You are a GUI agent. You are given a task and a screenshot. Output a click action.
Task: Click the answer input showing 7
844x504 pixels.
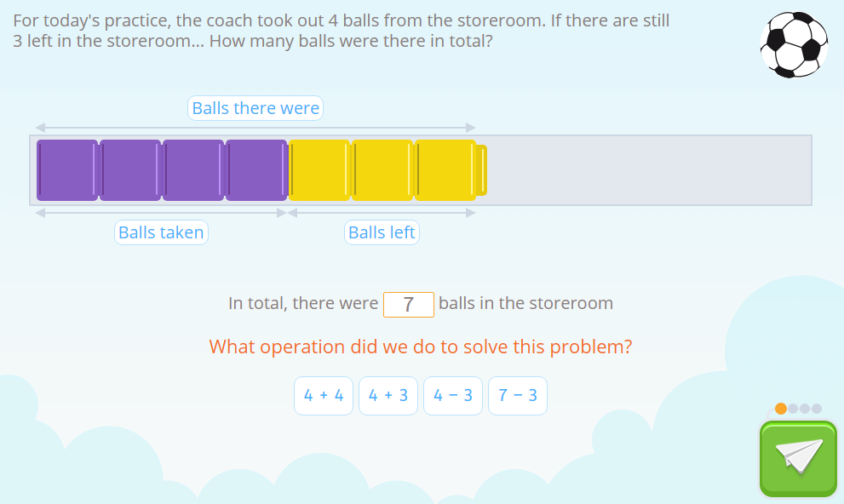pyautogui.click(x=409, y=304)
